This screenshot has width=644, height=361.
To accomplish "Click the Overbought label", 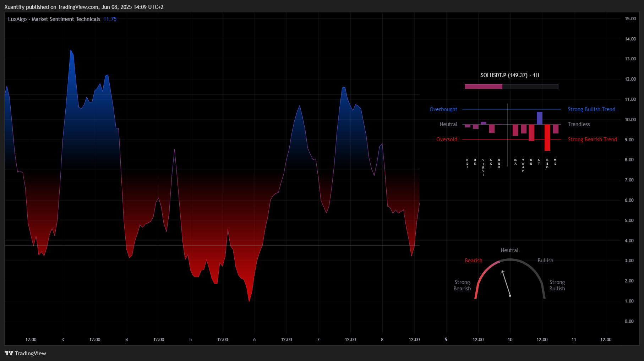I will (443, 109).
